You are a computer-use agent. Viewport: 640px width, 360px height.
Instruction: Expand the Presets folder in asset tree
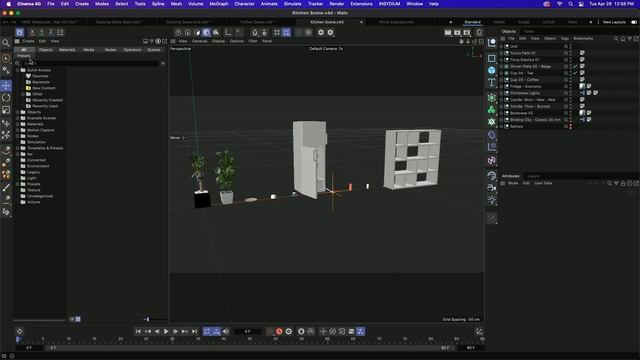click(x=18, y=184)
